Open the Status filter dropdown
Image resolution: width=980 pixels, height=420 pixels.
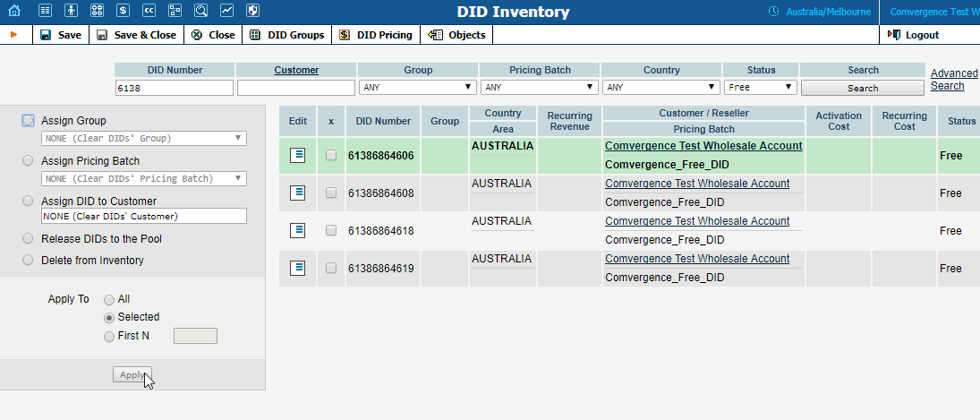coord(760,88)
